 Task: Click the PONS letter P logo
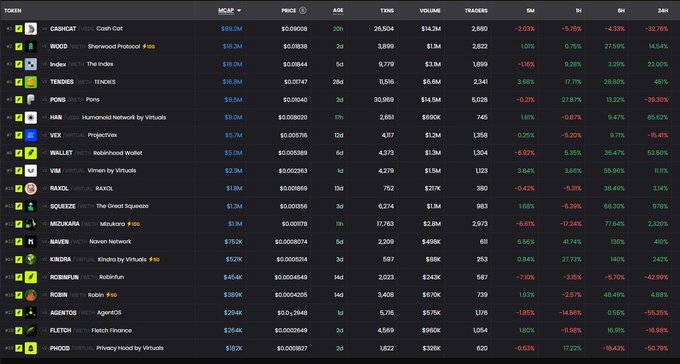point(31,100)
